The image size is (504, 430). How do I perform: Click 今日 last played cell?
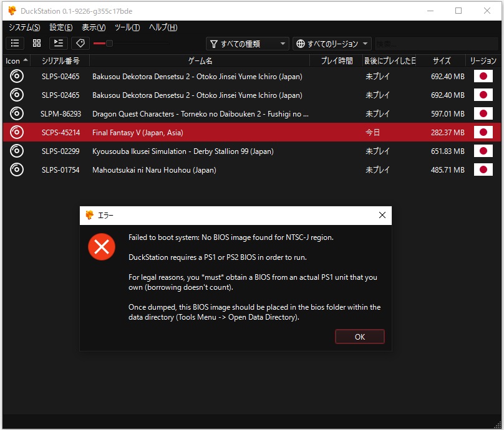coord(372,132)
